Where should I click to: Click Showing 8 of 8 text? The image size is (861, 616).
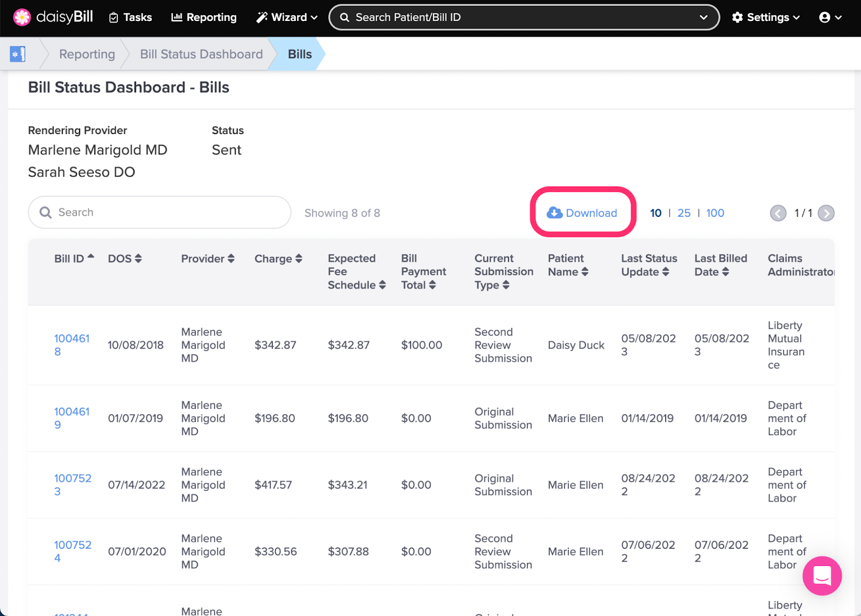(x=342, y=213)
